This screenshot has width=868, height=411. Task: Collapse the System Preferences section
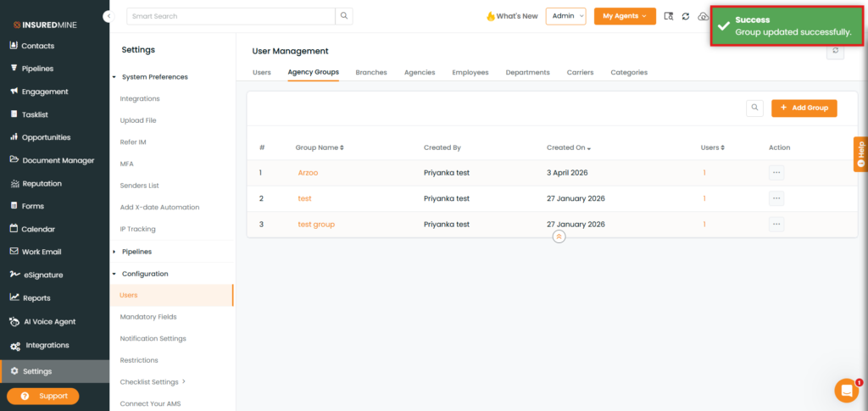point(114,77)
